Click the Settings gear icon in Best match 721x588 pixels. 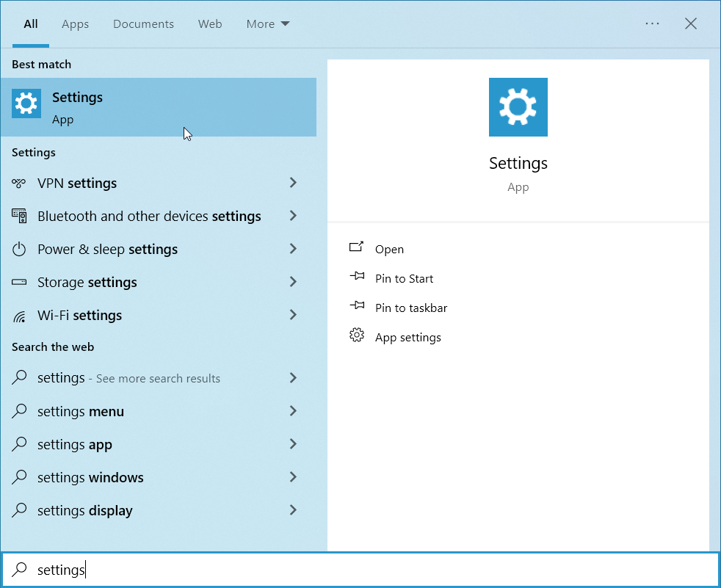pyautogui.click(x=26, y=104)
